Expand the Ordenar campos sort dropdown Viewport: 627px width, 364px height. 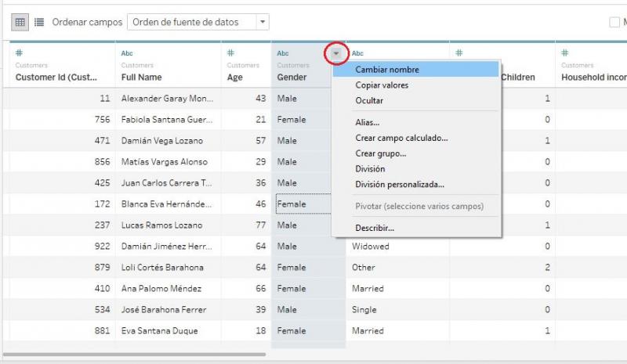(x=263, y=23)
